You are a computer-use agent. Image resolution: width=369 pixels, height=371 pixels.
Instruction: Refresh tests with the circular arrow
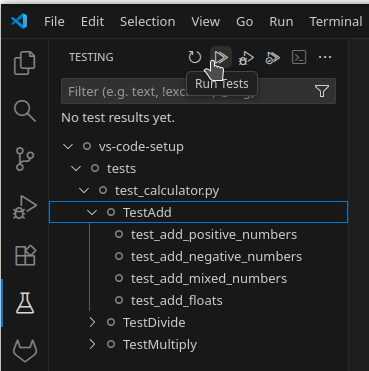pyautogui.click(x=195, y=57)
